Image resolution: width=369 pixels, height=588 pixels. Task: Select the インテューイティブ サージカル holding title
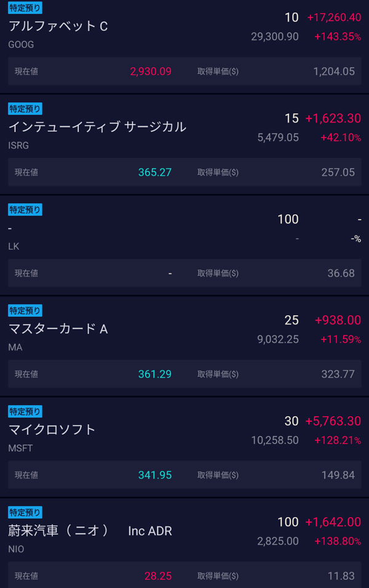pyautogui.click(x=97, y=127)
